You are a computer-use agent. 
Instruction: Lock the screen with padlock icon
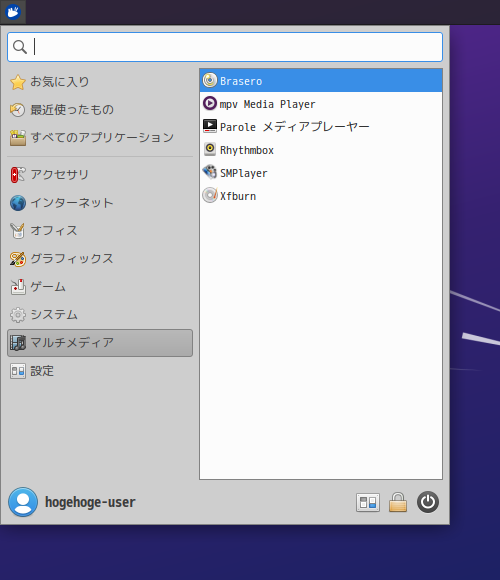(398, 502)
